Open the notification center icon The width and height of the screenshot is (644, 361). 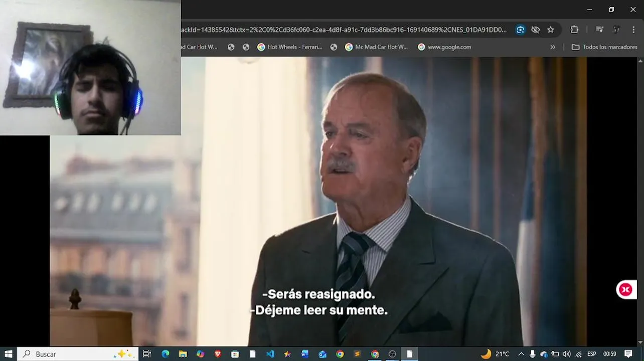coord(628,354)
